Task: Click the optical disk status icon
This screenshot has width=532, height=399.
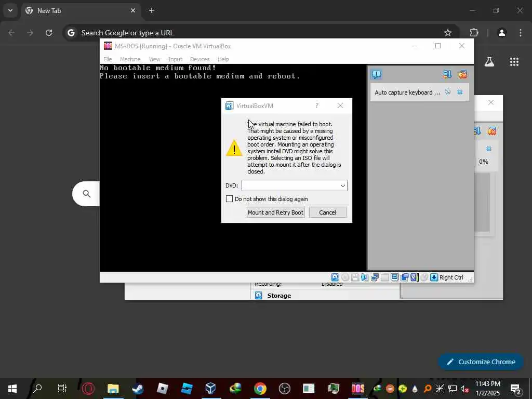Action: [x=345, y=277]
